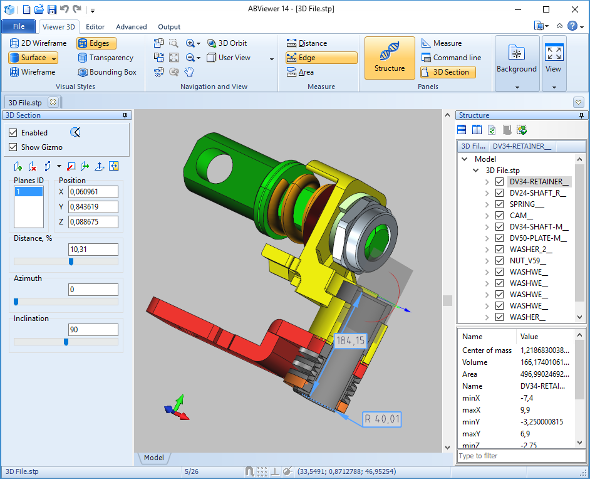Viewport: 590px width, 479px height.
Task: Activate the 3D Orbit tool
Action: point(227,43)
